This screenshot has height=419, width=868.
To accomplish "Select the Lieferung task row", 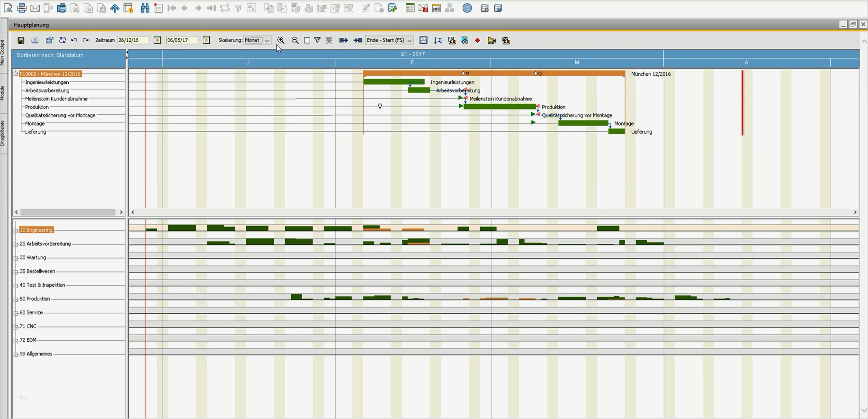I will pyautogui.click(x=36, y=132).
